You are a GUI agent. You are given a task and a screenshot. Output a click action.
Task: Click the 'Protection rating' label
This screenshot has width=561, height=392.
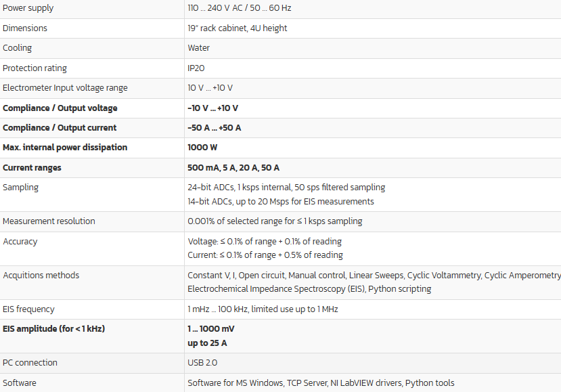[x=35, y=68]
